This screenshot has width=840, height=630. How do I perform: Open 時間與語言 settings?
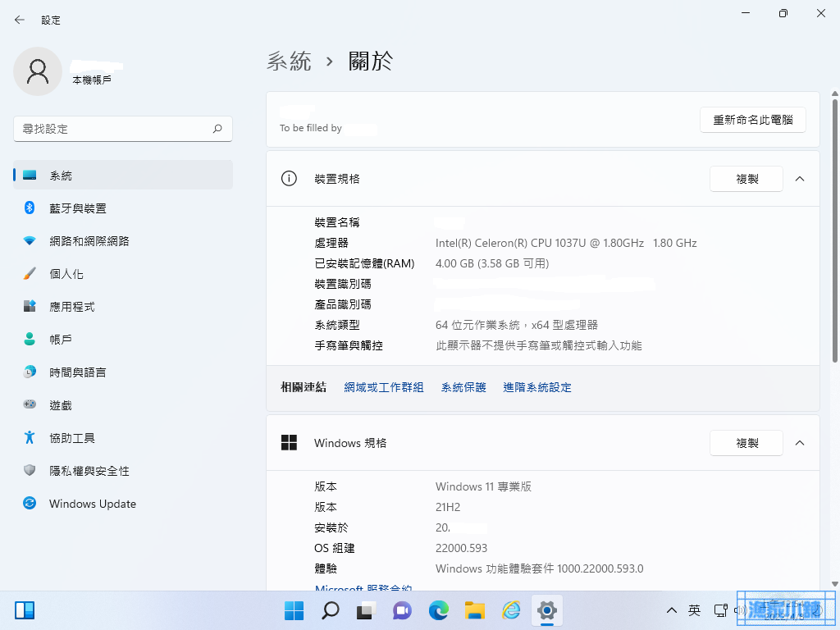coord(123,372)
